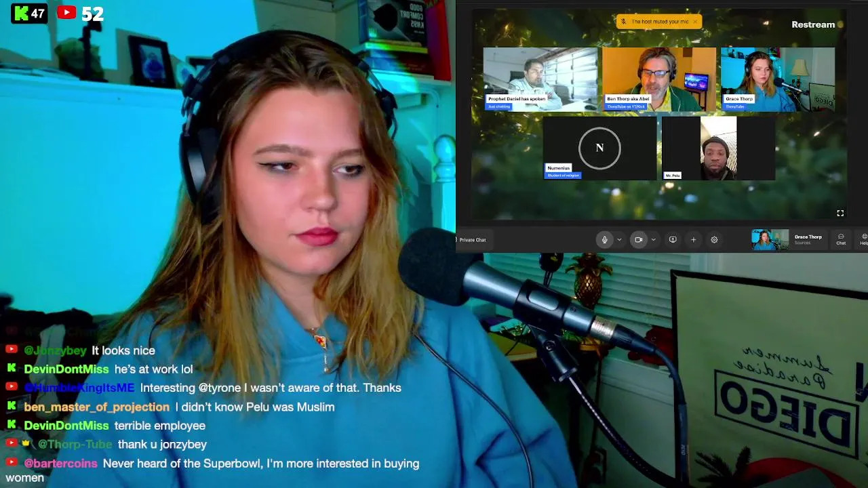Click the 'Student of religion' caption label
The image size is (868, 488).
[x=563, y=176]
